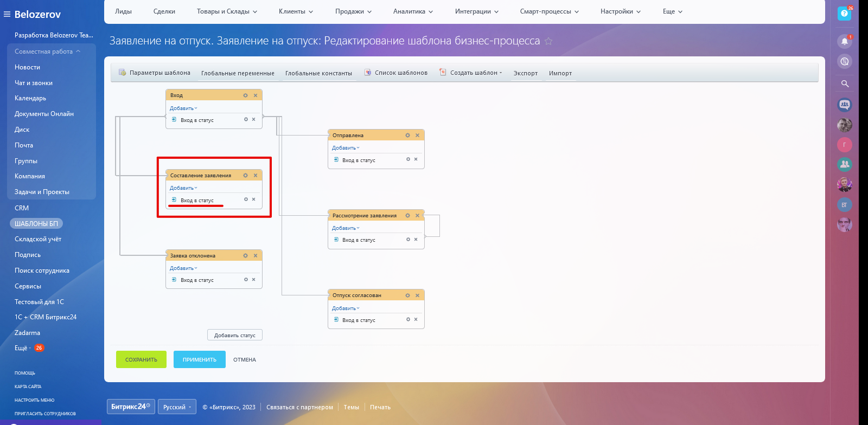Screen dimensions: 868x425
Task: Toggle left menu hamburger icon
Action: 7,14
